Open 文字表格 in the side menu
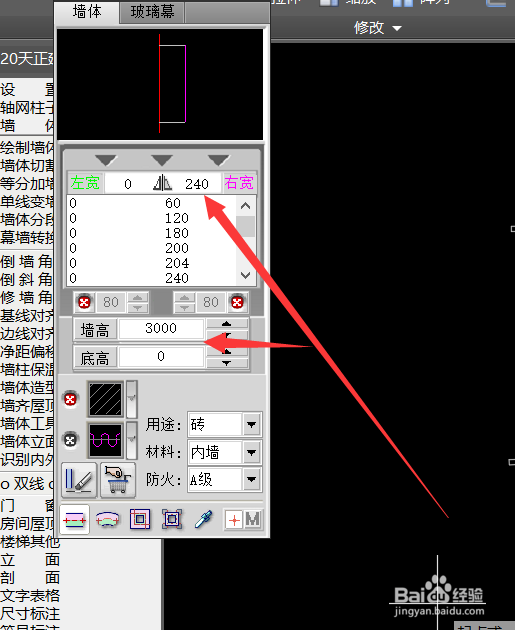515x630 pixels. (x=30, y=595)
